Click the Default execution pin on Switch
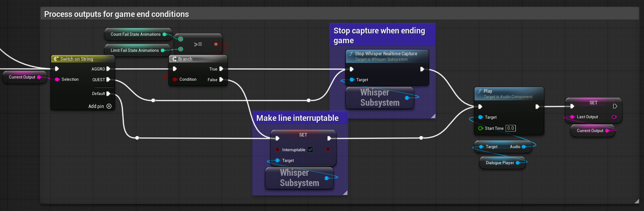This screenshot has width=644, height=211. [x=109, y=94]
